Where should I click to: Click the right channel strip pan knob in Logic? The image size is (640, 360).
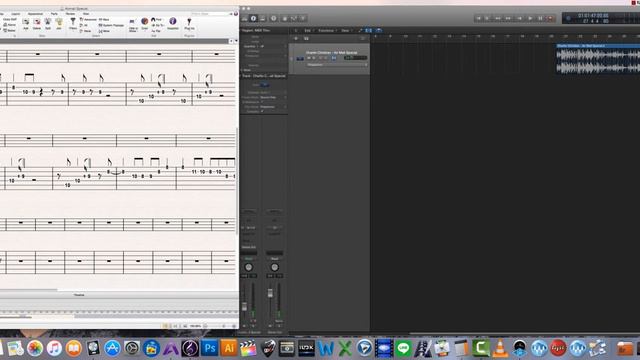point(275,267)
